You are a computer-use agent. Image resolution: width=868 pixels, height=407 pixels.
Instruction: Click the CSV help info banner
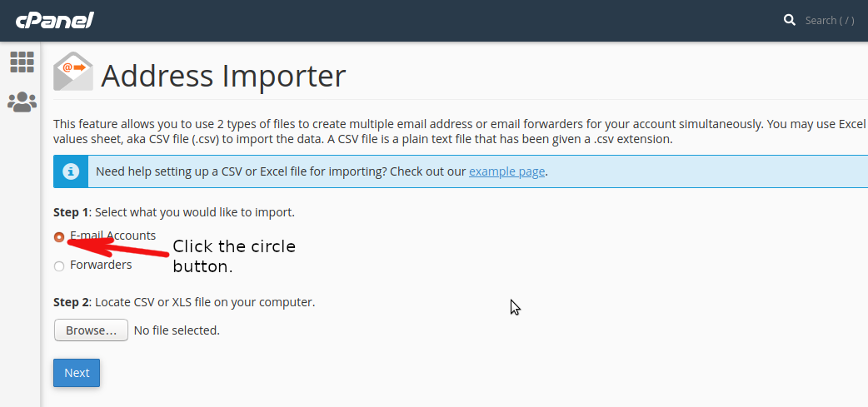coord(461,171)
